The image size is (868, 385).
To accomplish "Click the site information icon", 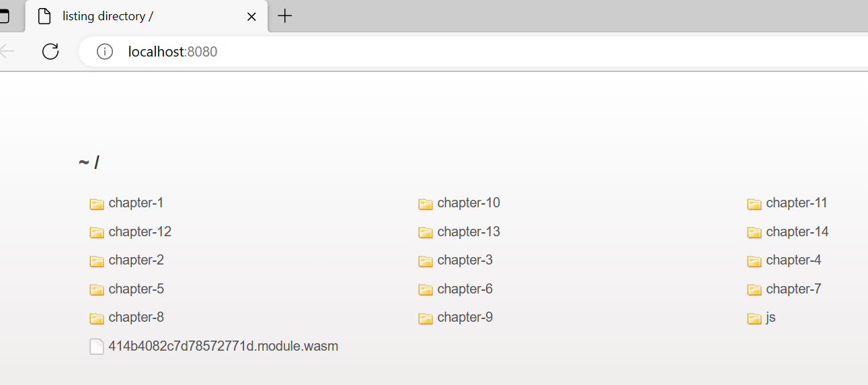I will pos(105,51).
